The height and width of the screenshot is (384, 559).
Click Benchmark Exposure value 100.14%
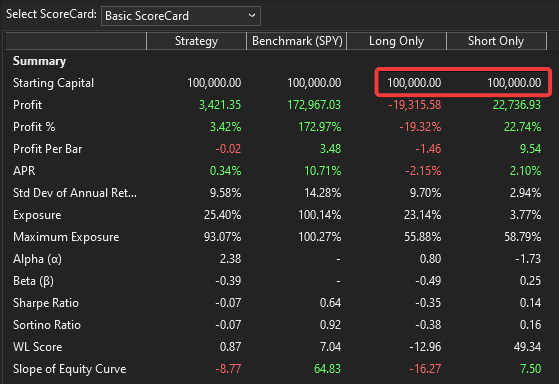coord(320,215)
